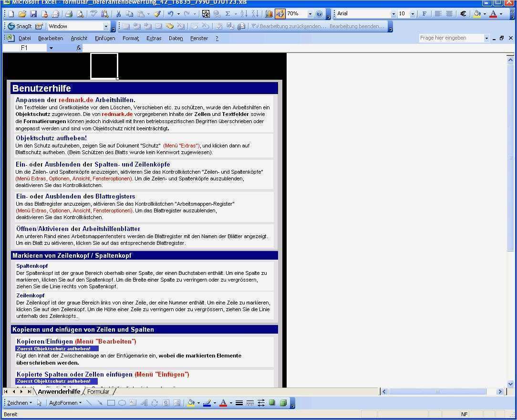Image resolution: width=517 pixels, height=420 pixels.
Task: Create a new blank workbook
Action: [x=11, y=14]
